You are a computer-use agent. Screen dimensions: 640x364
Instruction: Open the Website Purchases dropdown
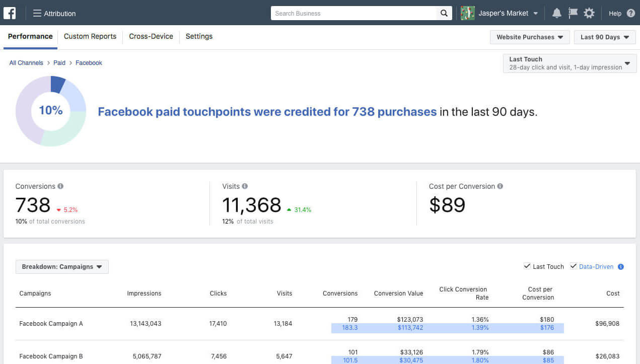(x=530, y=37)
